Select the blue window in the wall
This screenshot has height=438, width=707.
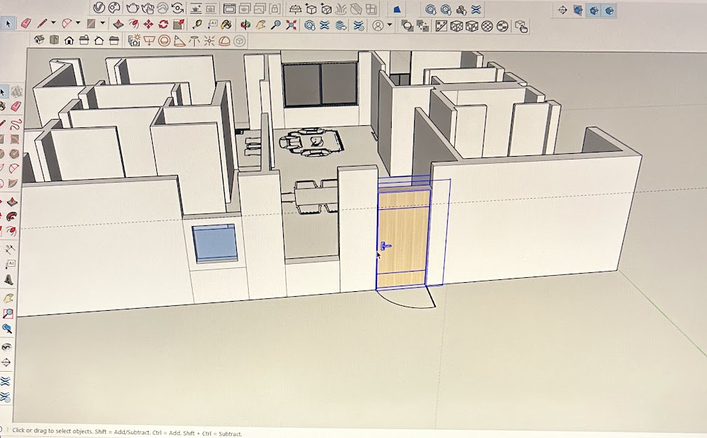[215, 243]
